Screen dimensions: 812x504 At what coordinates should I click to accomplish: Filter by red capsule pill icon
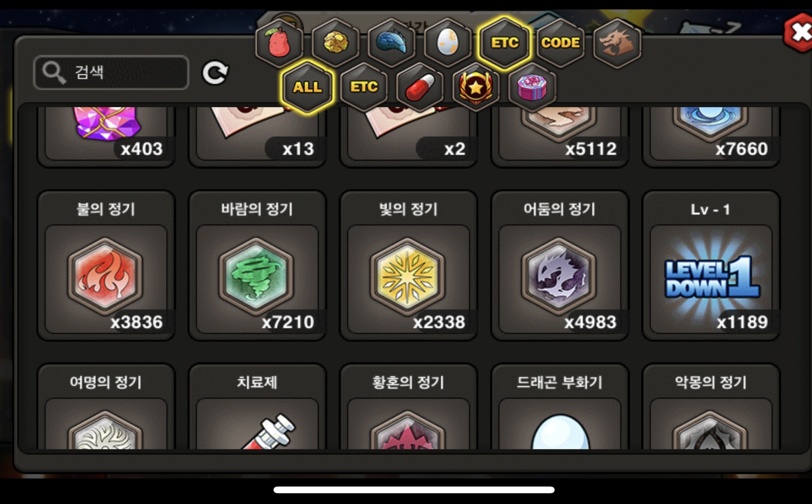coord(420,87)
